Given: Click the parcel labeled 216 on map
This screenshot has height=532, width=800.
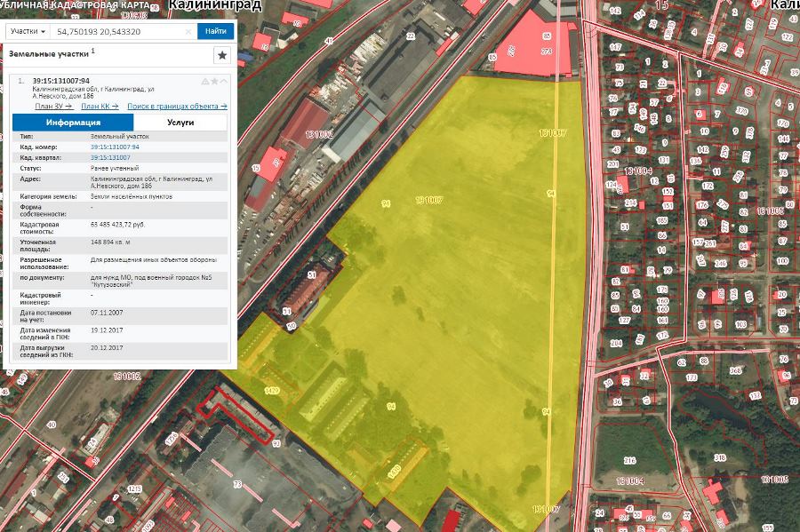Looking at the screenshot, I should point(629,460).
